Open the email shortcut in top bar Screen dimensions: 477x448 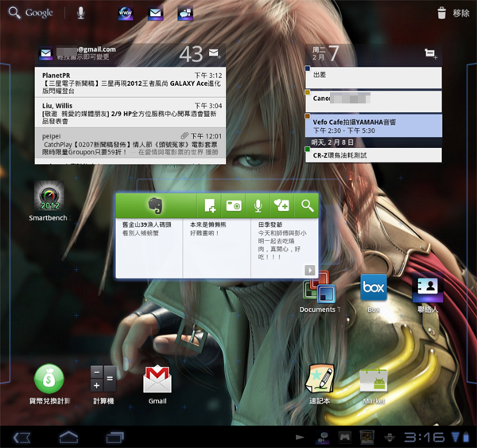coord(155,13)
